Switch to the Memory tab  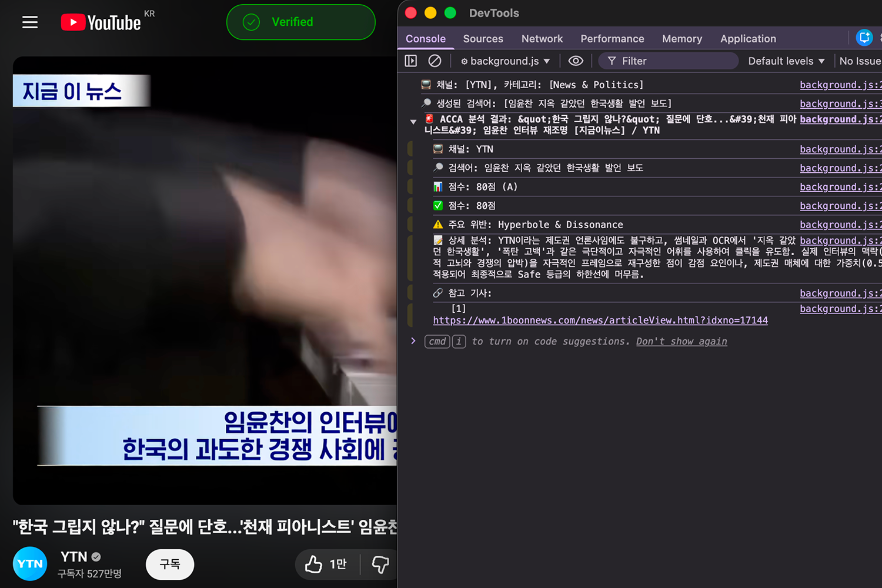click(682, 39)
